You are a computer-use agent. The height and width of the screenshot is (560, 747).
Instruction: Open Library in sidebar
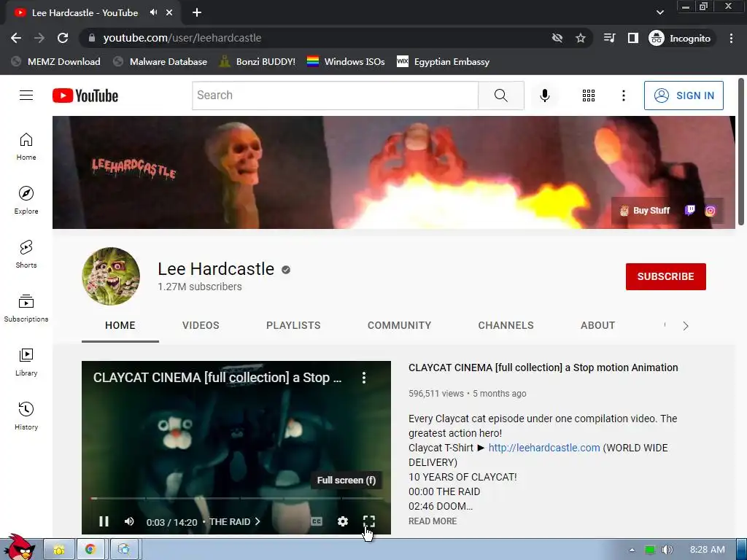[26, 362]
